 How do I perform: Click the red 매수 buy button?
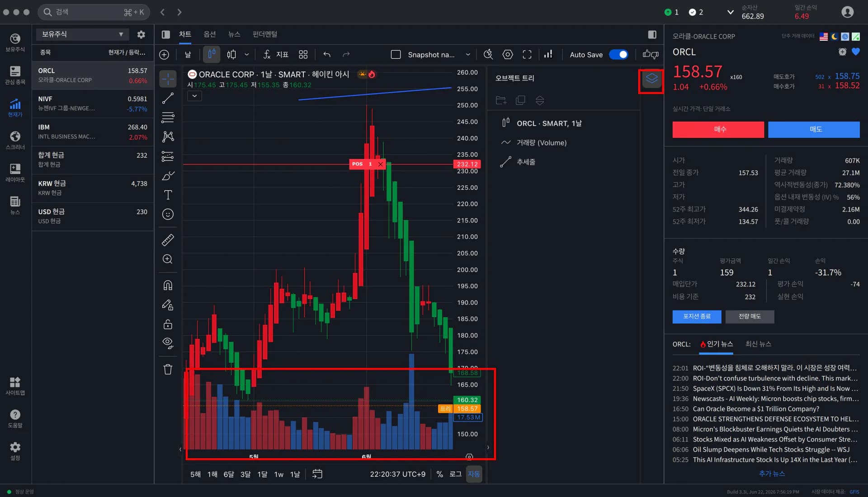(718, 130)
